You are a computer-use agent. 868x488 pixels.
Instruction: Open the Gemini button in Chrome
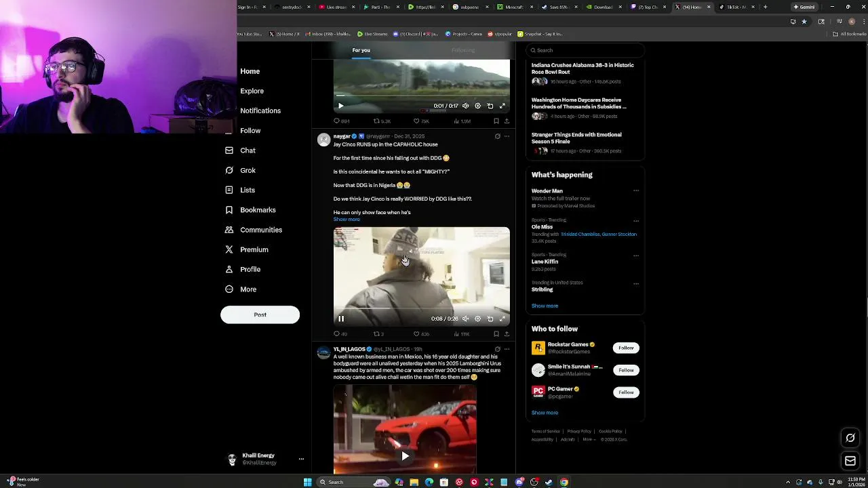click(804, 7)
